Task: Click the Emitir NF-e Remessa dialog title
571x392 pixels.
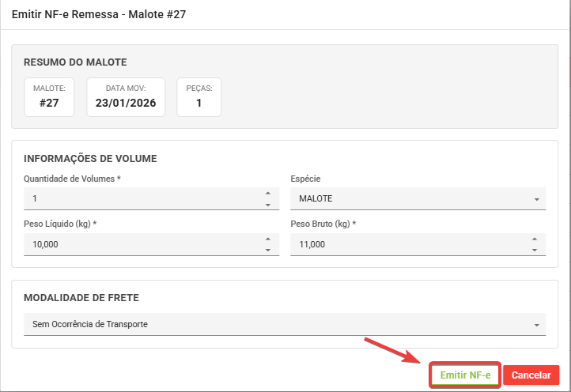Action: pos(99,14)
